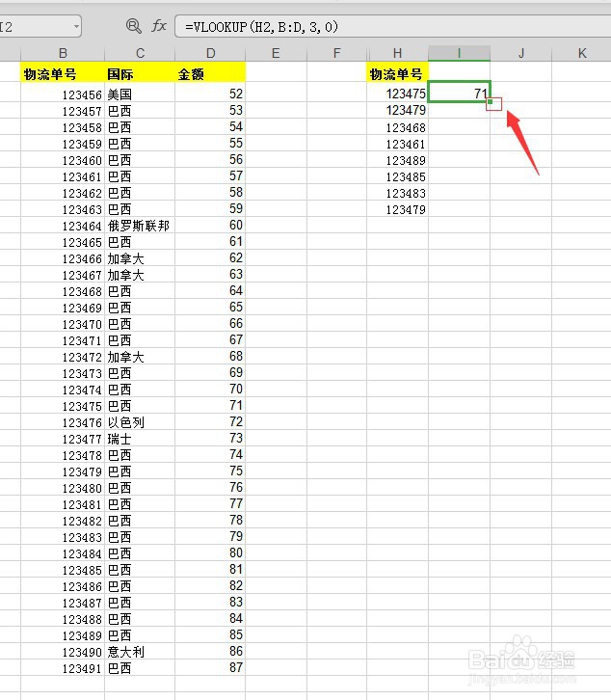Click the 金额 header cell
The image size is (611, 700).
210,73
